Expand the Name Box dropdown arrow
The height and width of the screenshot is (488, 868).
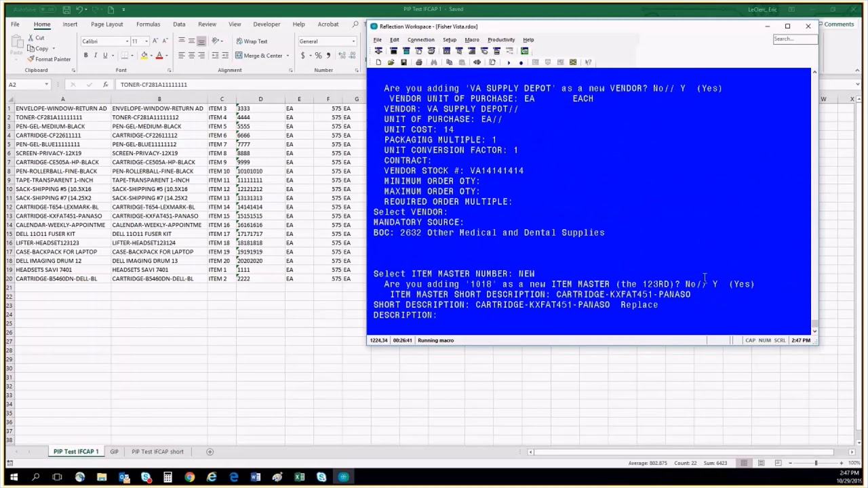point(46,85)
